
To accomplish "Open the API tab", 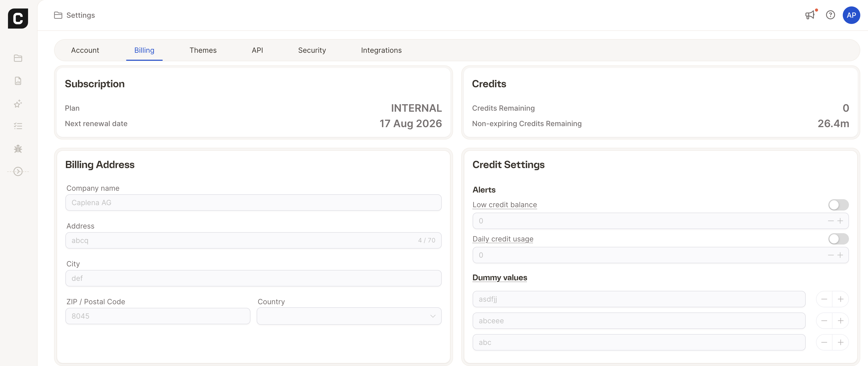I will [x=257, y=50].
